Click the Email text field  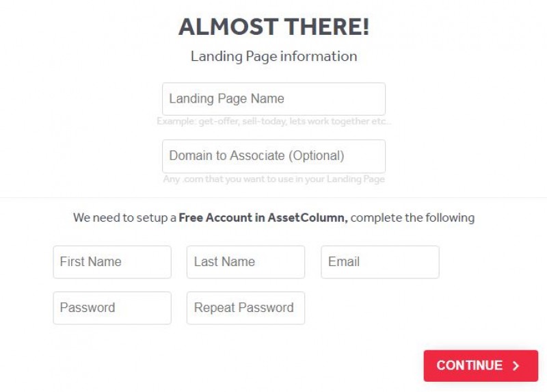380,262
